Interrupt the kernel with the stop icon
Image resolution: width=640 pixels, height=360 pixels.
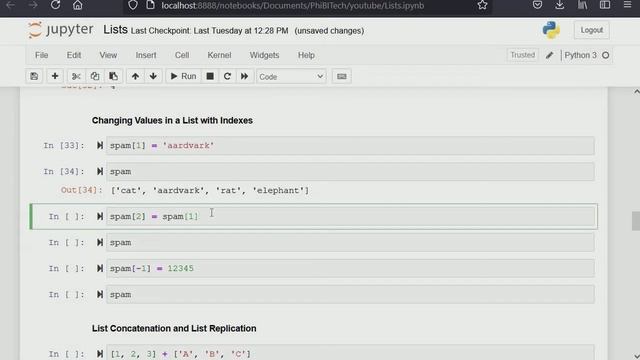210,76
